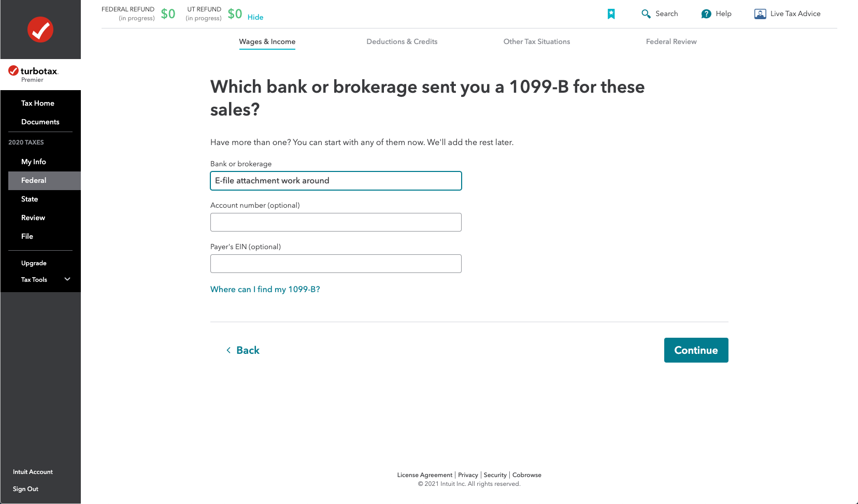Click the TurboTax checkmark logo icon
Image resolution: width=858 pixels, height=504 pixels.
pos(40,30)
